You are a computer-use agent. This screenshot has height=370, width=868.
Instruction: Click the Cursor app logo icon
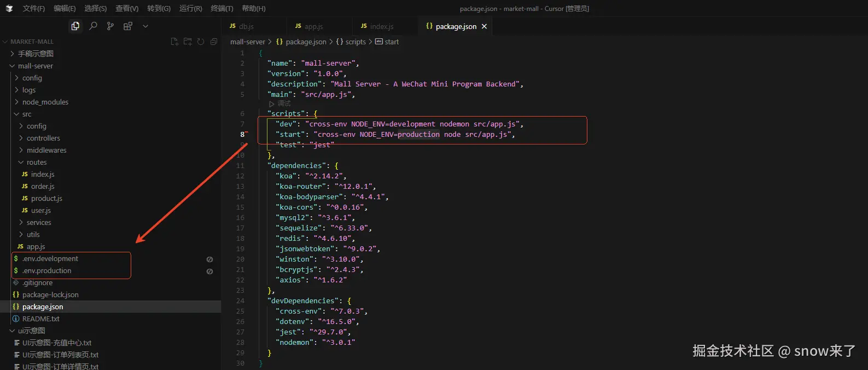click(9, 8)
